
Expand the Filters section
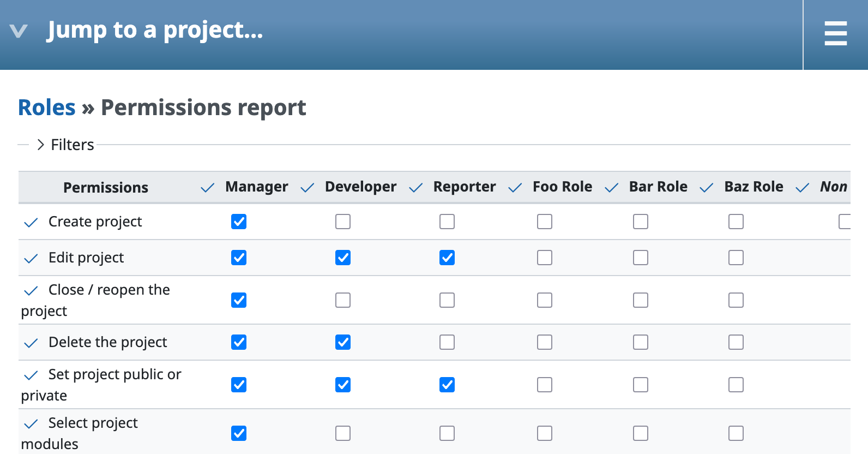(x=65, y=145)
